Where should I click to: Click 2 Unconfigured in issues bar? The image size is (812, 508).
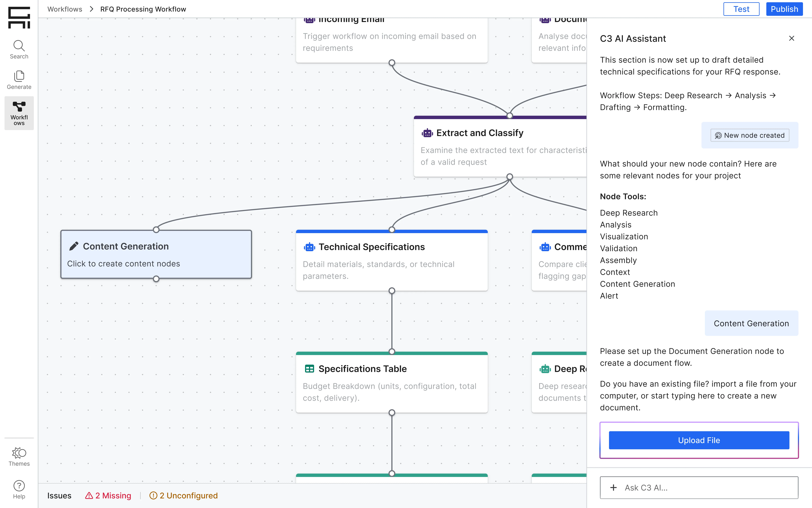point(184,496)
